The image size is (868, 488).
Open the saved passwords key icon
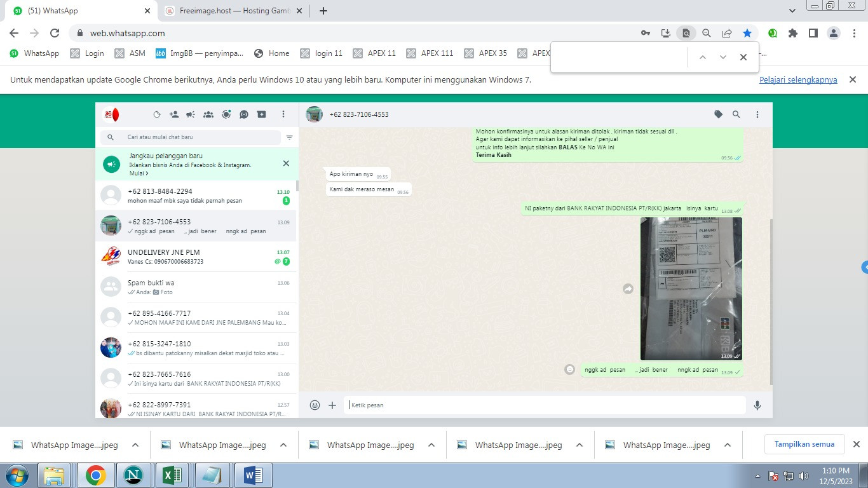(646, 33)
